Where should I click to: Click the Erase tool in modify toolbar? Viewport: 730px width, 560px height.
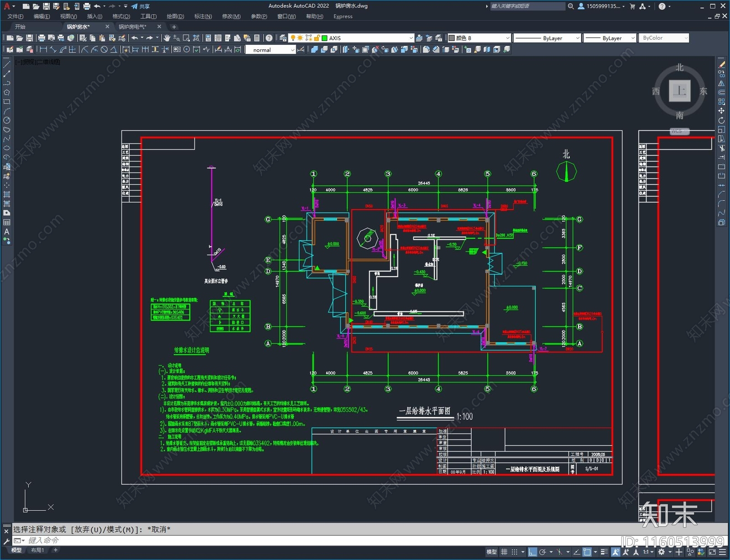coord(721,65)
